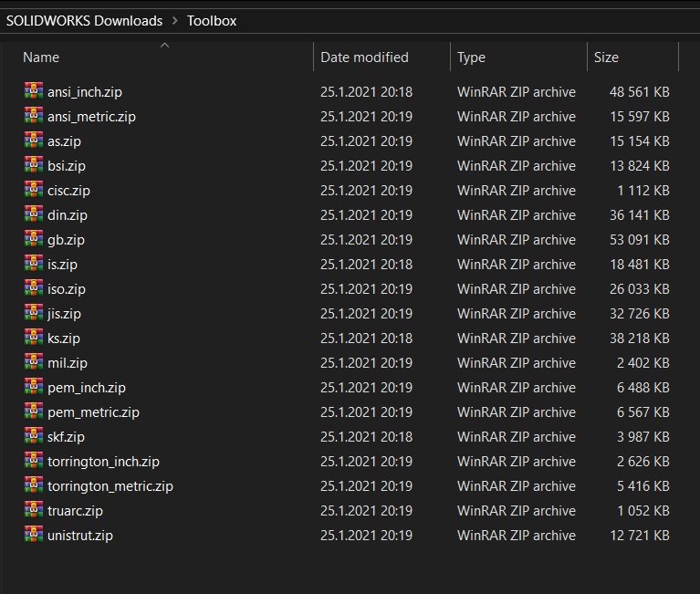Expand the chevron after SOLIDWORKS Downloads
This screenshot has height=594, width=700.
point(175,21)
